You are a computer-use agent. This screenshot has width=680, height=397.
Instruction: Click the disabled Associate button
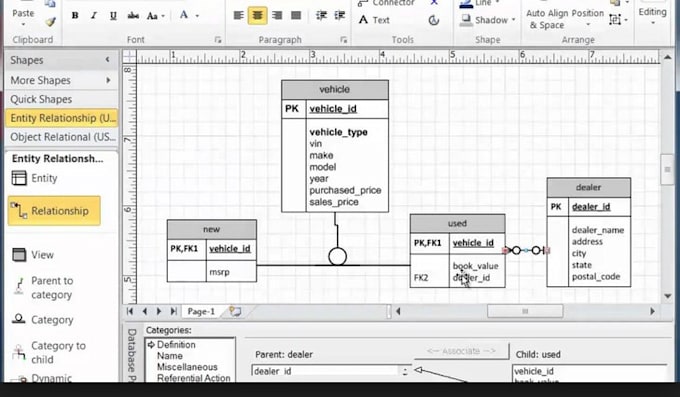461,351
